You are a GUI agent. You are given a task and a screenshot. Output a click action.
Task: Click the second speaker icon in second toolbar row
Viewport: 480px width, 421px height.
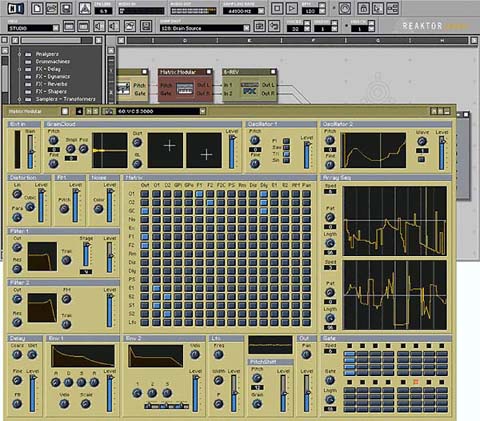pos(114,26)
